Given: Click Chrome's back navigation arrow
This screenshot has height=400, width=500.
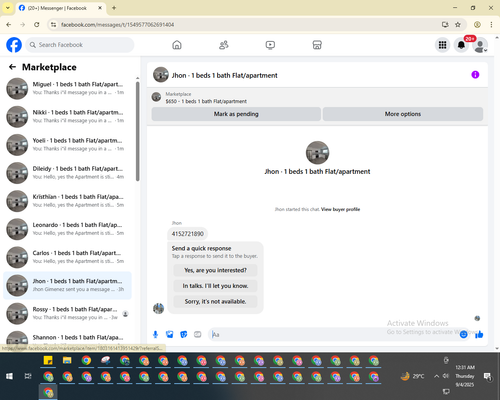Looking at the screenshot, I should tap(9, 25).
